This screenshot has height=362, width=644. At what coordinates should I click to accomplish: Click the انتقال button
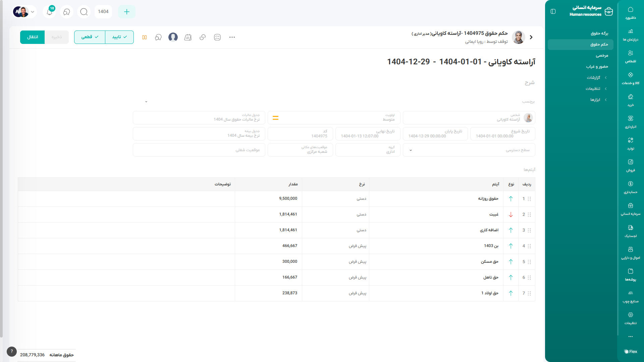(32, 37)
